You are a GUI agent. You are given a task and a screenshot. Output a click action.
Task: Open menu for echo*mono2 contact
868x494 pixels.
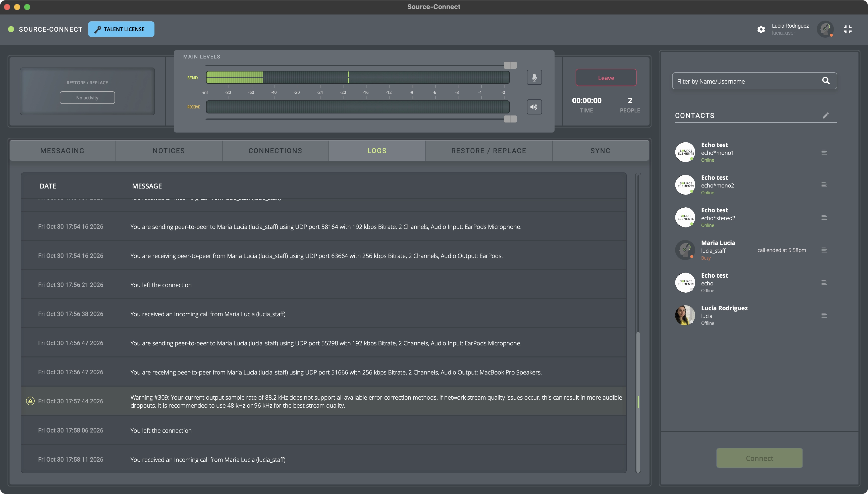click(x=824, y=184)
